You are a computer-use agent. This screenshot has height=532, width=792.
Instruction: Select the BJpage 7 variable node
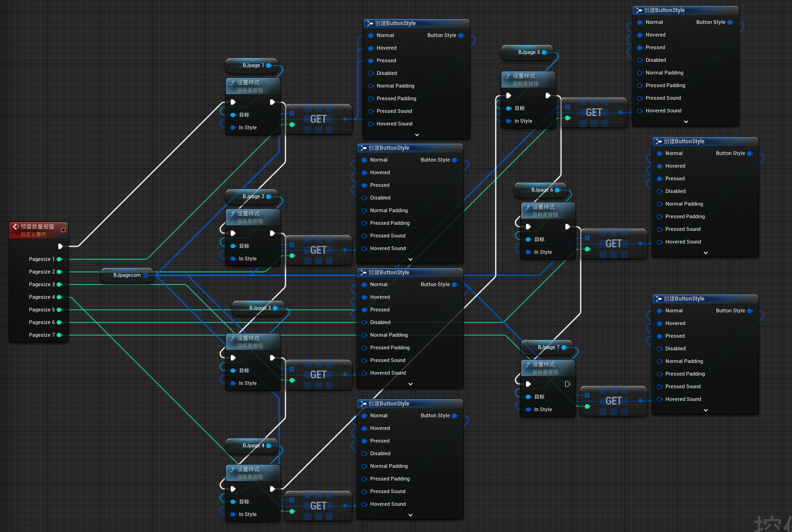pyautogui.click(x=548, y=347)
